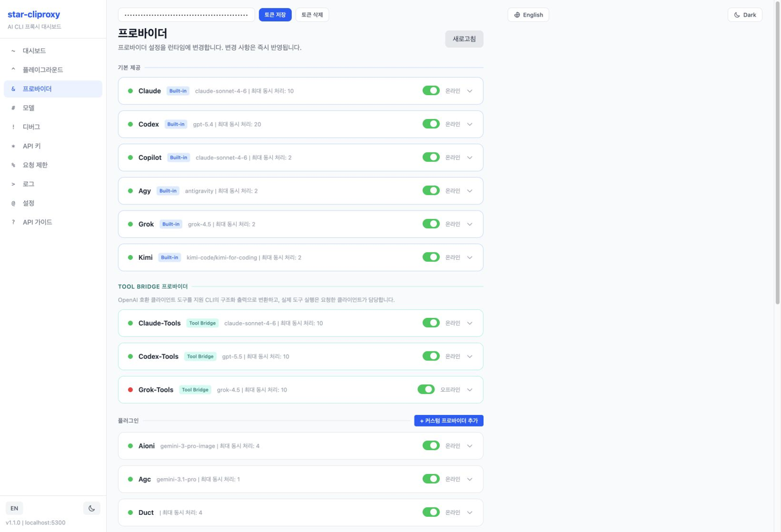Click the hash icon next to 모델
Image resolution: width=781 pixels, height=532 pixels.
tap(13, 108)
